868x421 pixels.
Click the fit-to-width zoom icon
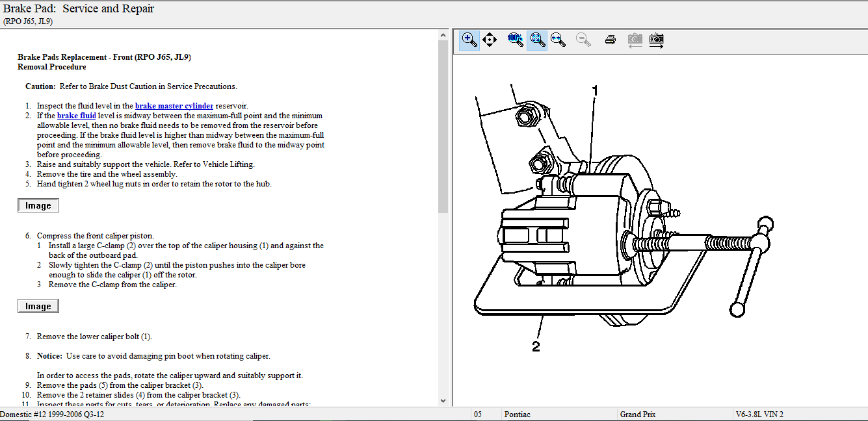558,40
